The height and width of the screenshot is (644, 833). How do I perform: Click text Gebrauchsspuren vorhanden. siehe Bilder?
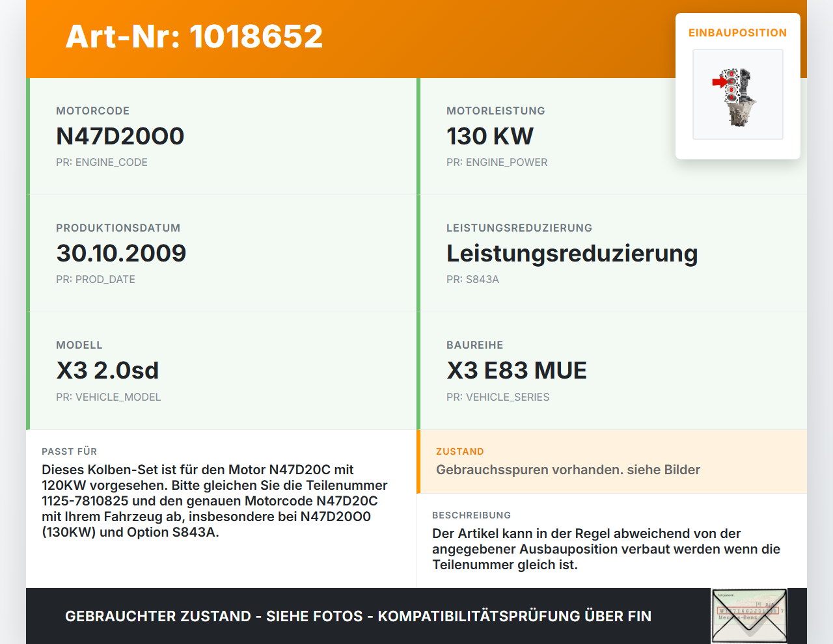568,470
